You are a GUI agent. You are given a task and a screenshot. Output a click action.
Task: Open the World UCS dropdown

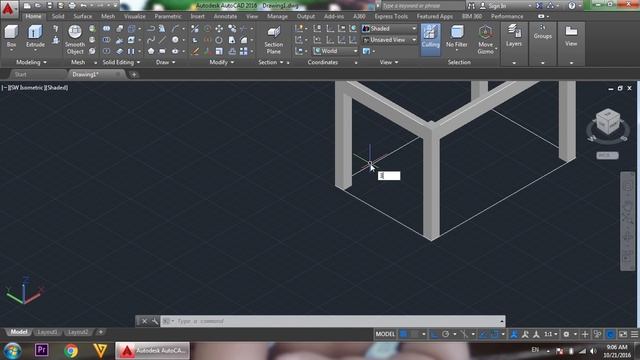coord(335,51)
